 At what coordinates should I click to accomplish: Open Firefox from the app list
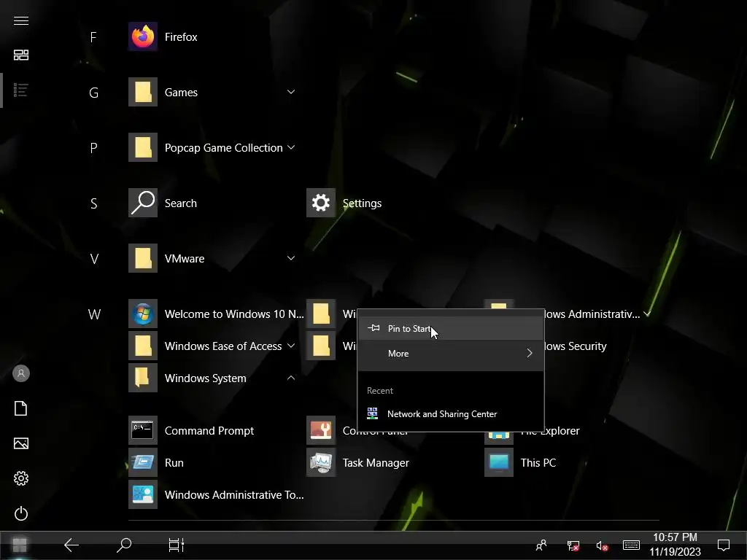pyautogui.click(x=142, y=36)
